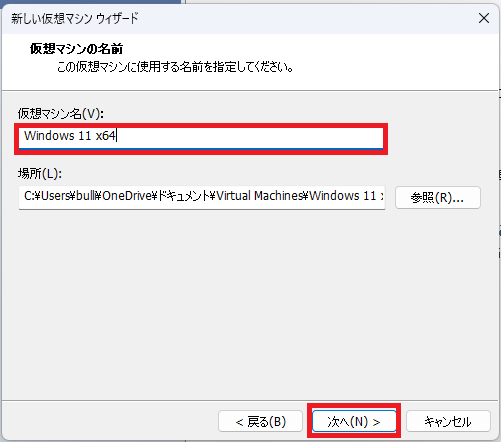Click the description text under heading
The height and width of the screenshot is (442, 501).
click(175, 67)
